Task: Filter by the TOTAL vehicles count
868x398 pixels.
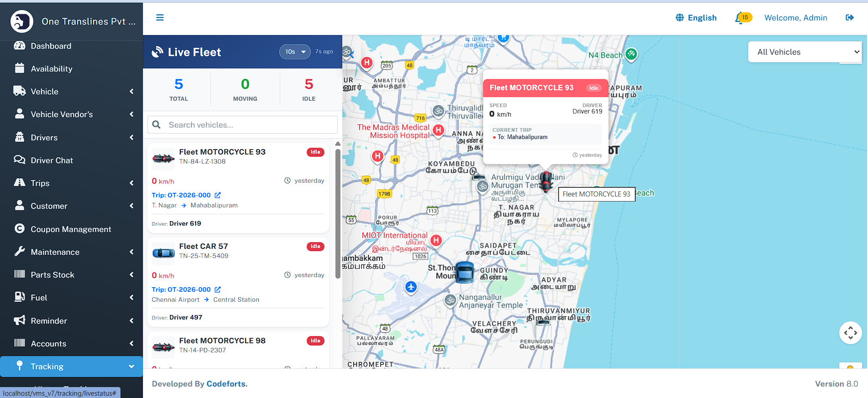Action: point(178,89)
